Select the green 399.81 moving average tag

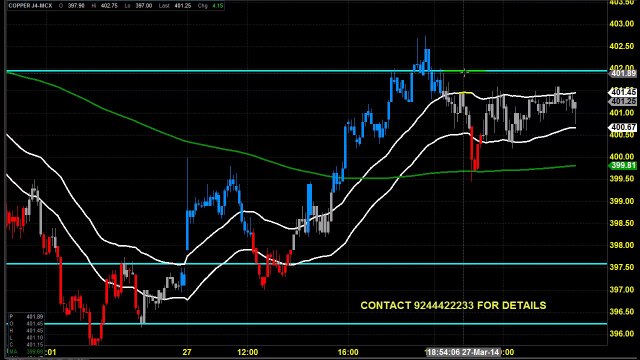click(x=623, y=165)
